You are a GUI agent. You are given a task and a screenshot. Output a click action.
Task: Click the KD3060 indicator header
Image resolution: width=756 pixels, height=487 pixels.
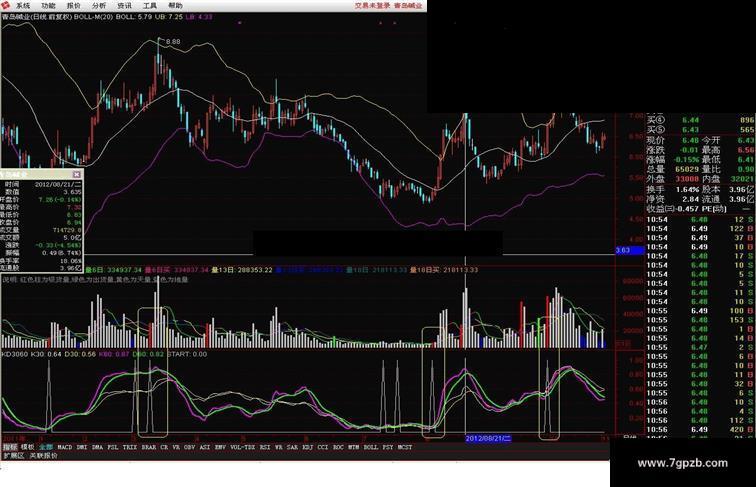pyautogui.click(x=15, y=354)
